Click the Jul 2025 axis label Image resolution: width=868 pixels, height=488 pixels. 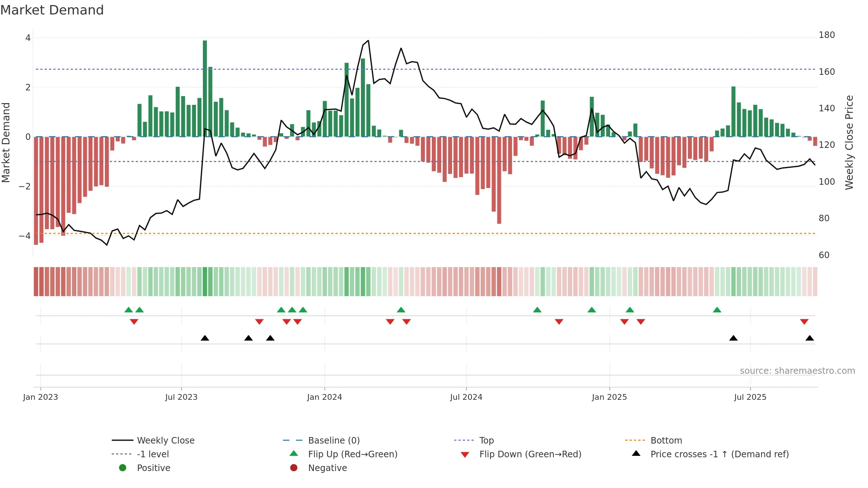click(x=750, y=397)
